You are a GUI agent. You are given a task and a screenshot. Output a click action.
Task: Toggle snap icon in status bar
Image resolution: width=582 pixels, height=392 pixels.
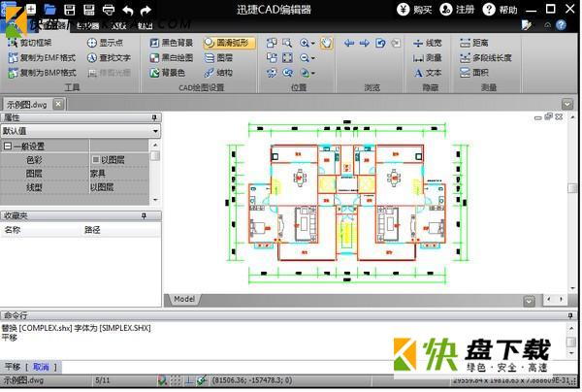[x=162, y=379]
